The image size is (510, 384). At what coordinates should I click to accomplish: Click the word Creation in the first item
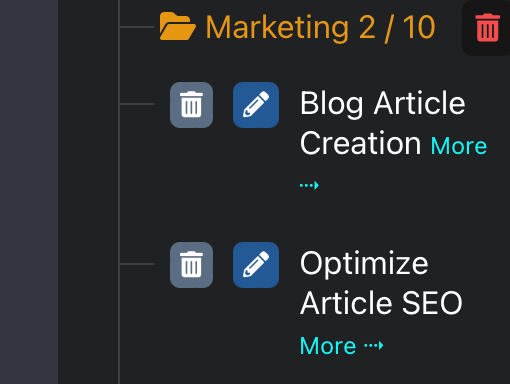pos(361,143)
